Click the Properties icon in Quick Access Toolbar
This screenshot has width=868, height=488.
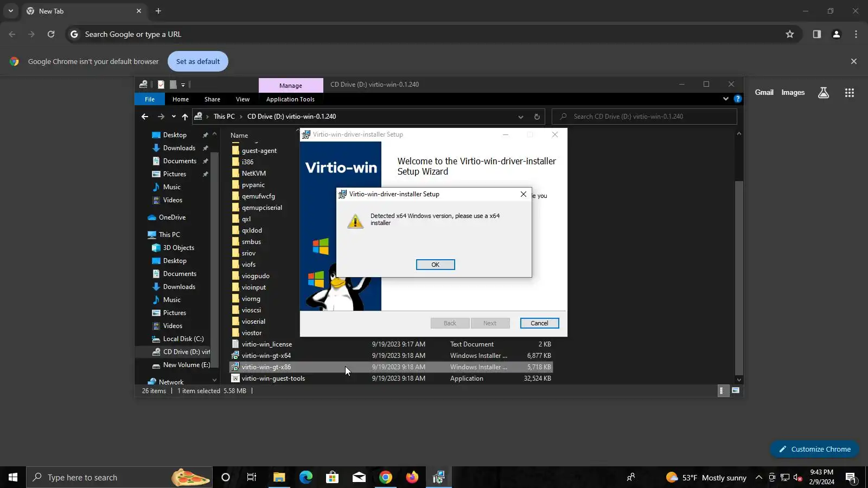161,85
